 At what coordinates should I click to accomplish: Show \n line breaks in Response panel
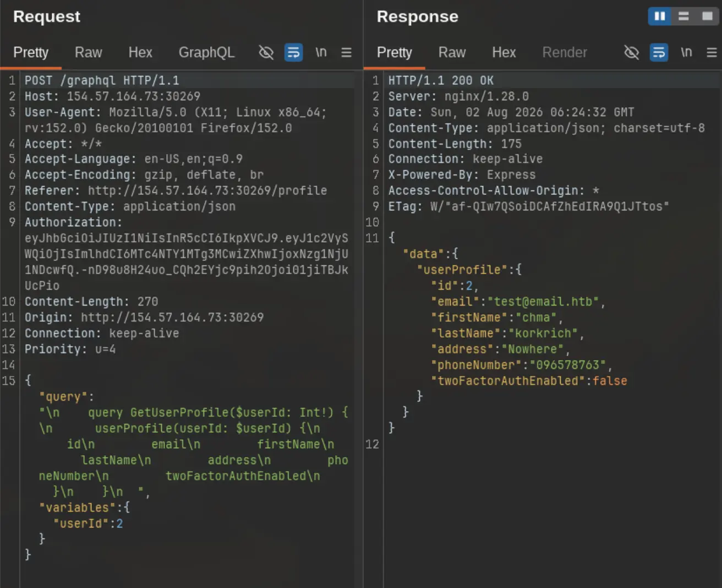686,52
